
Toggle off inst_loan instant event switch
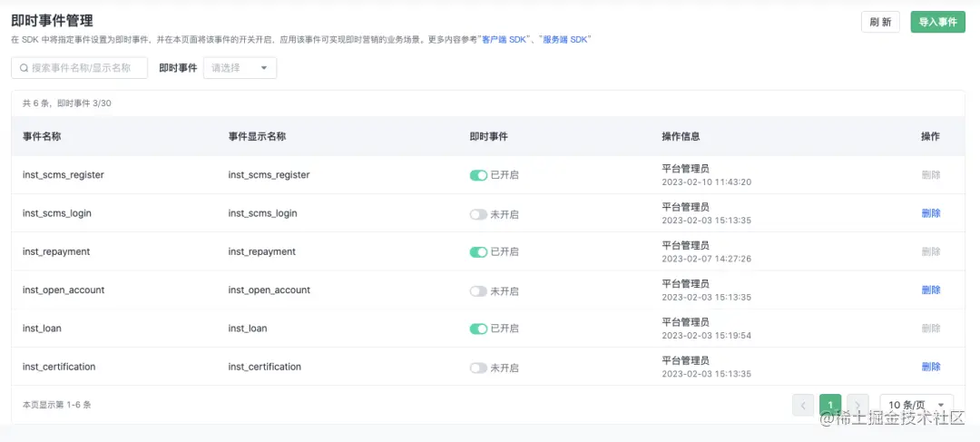pos(478,329)
